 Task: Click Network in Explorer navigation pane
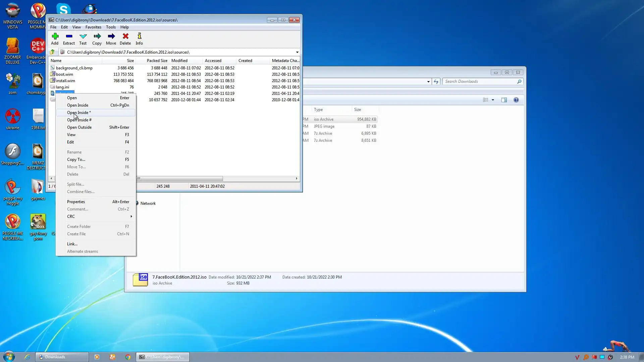(148, 203)
